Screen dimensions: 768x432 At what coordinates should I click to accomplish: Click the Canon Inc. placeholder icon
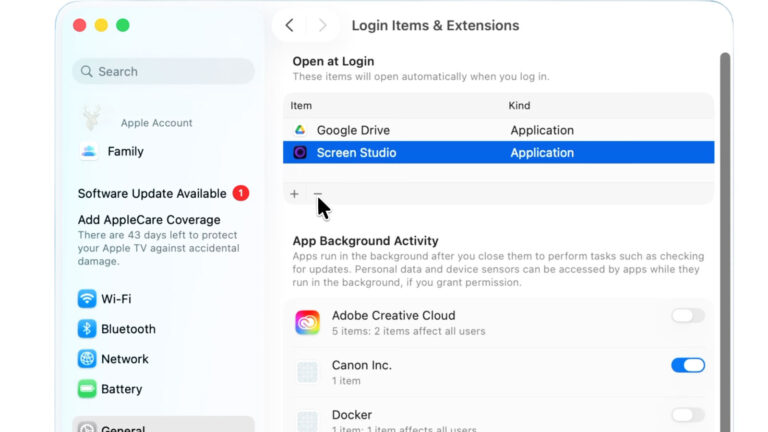(307, 372)
